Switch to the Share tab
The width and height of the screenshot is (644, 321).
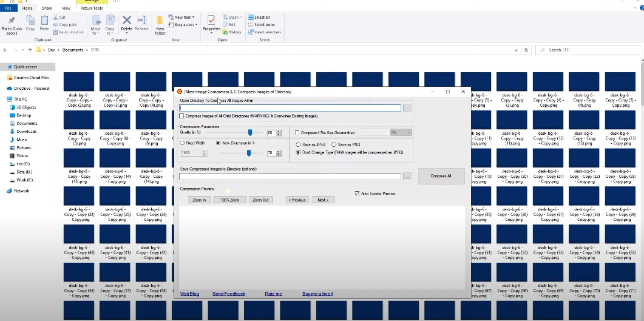click(47, 8)
